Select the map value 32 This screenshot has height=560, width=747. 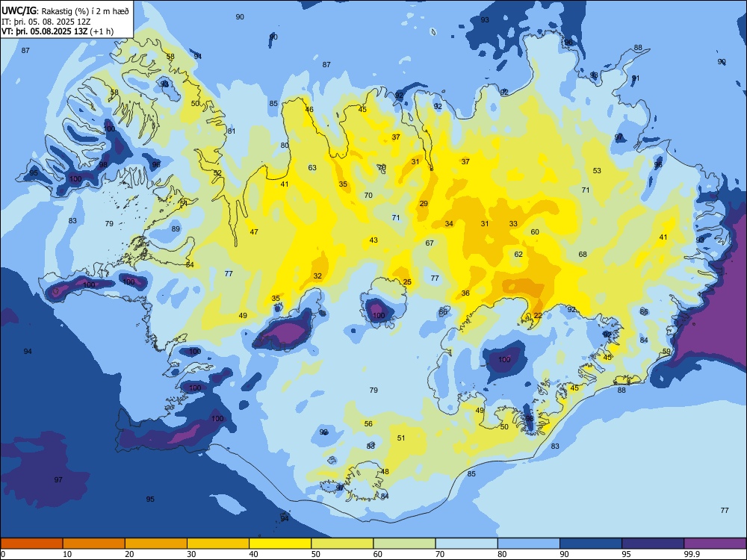pos(317,276)
